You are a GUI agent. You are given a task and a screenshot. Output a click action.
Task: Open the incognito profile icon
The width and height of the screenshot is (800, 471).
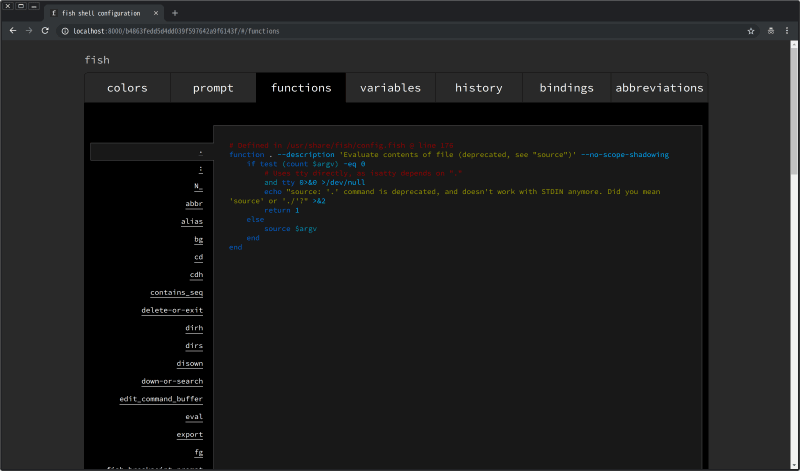[x=771, y=31]
